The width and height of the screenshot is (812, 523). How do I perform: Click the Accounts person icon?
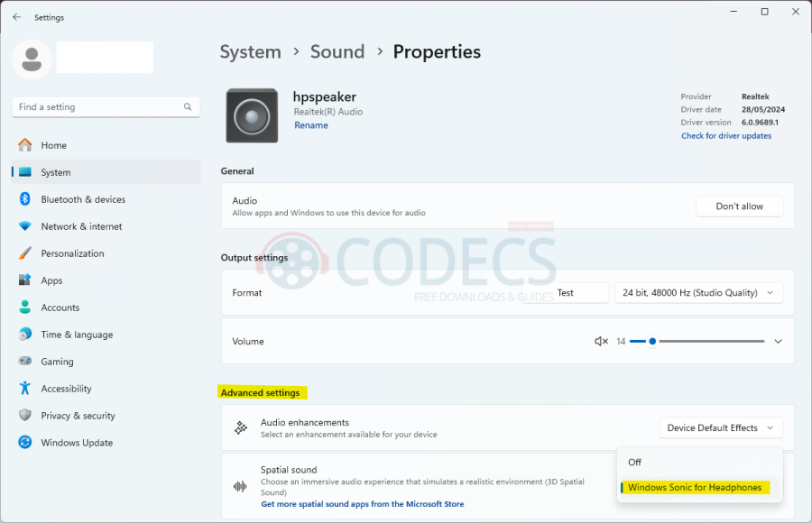[x=25, y=307]
